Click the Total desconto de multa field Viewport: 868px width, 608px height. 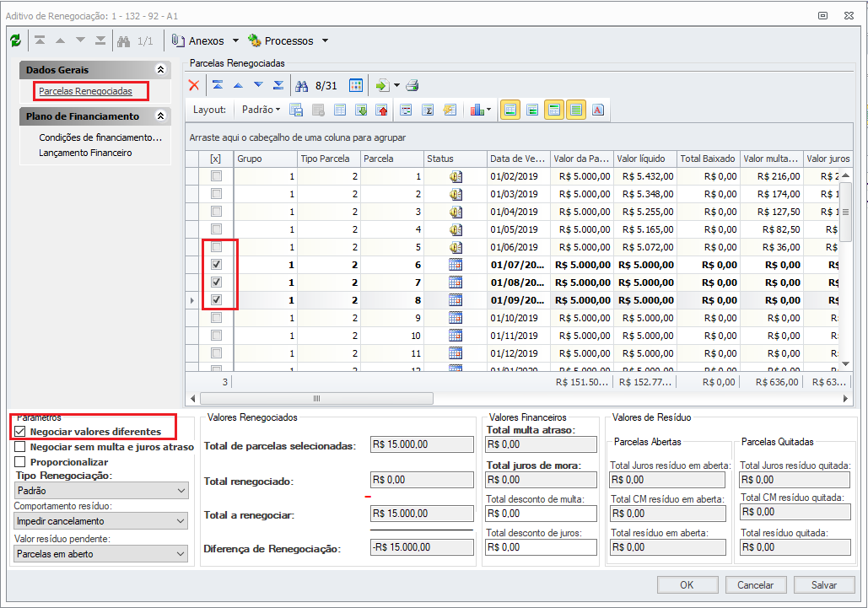541,514
